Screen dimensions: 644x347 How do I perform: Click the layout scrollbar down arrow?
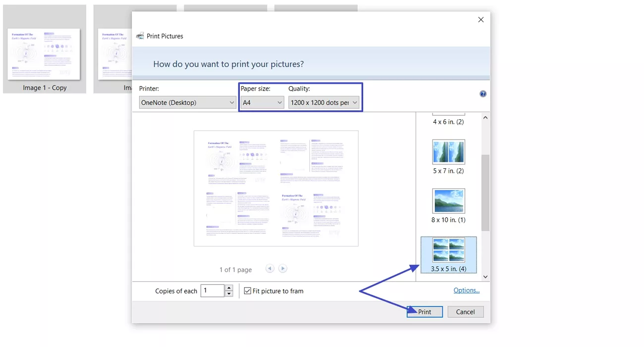tap(485, 277)
